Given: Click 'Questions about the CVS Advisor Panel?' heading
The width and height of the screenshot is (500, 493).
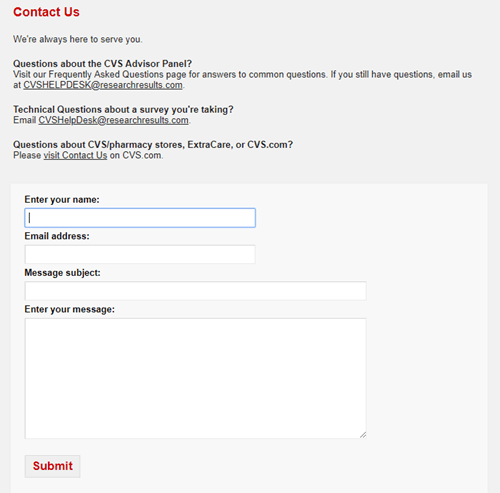Looking at the screenshot, I should click(102, 64).
